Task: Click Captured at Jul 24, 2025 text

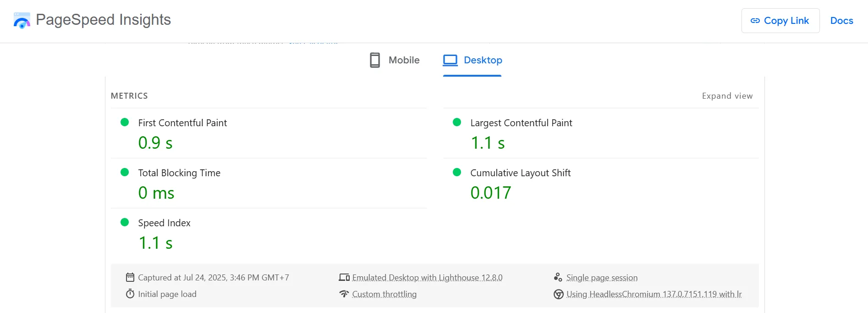Action: (x=214, y=278)
